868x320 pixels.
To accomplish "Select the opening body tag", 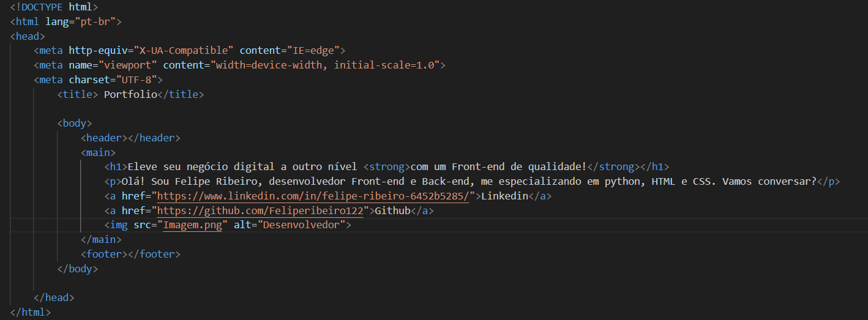I will [x=75, y=123].
